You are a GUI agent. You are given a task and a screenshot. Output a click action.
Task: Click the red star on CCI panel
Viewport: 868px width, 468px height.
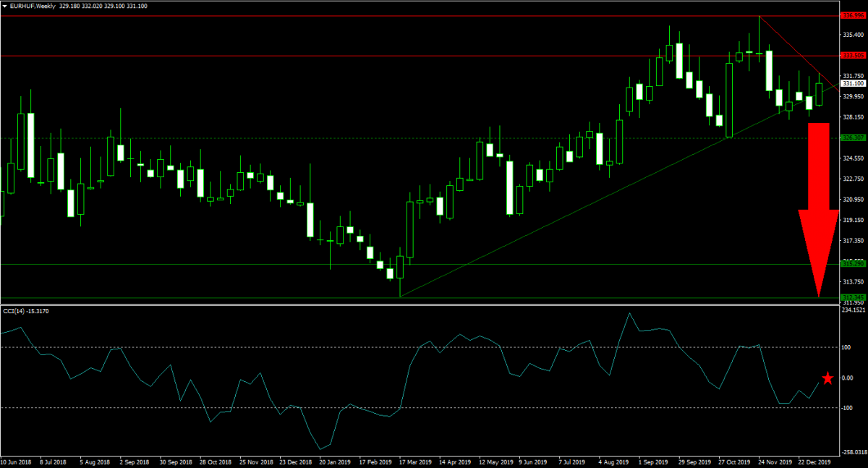pos(827,378)
